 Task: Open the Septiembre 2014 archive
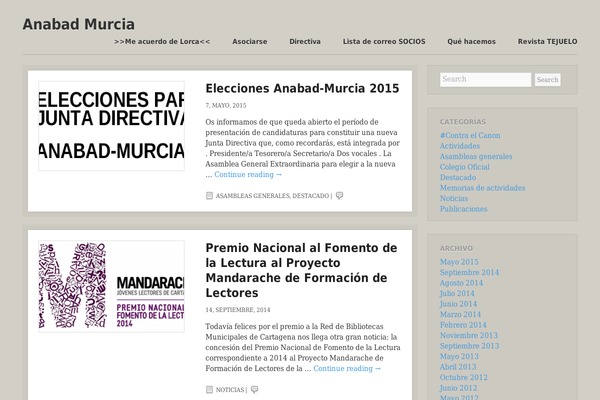click(470, 273)
